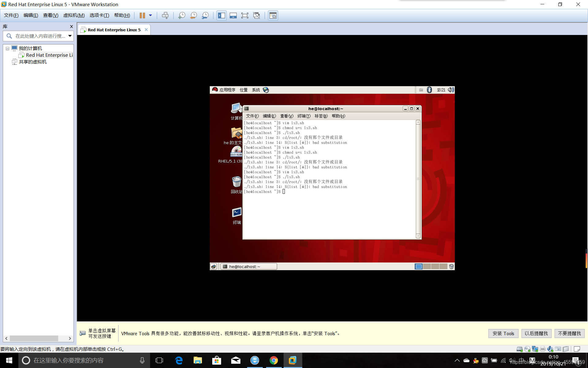Collapse the 我的计算机 tree node
This screenshot has width=588, height=368.
pyautogui.click(x=8, y=48)
